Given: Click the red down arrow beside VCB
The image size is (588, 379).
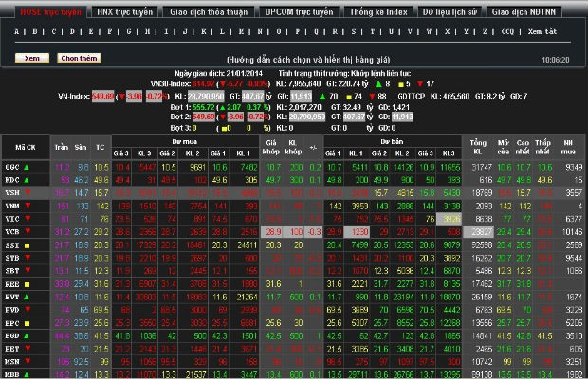Looking at the screenshot, I should [27, 231].
